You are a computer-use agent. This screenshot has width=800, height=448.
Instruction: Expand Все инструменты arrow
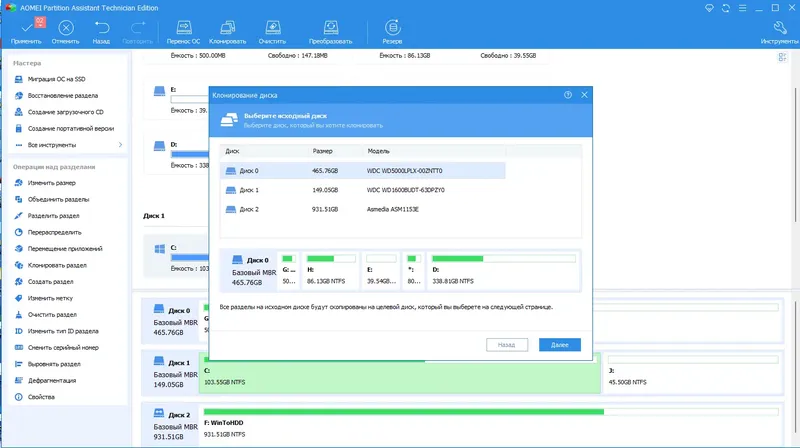[120, 145]
